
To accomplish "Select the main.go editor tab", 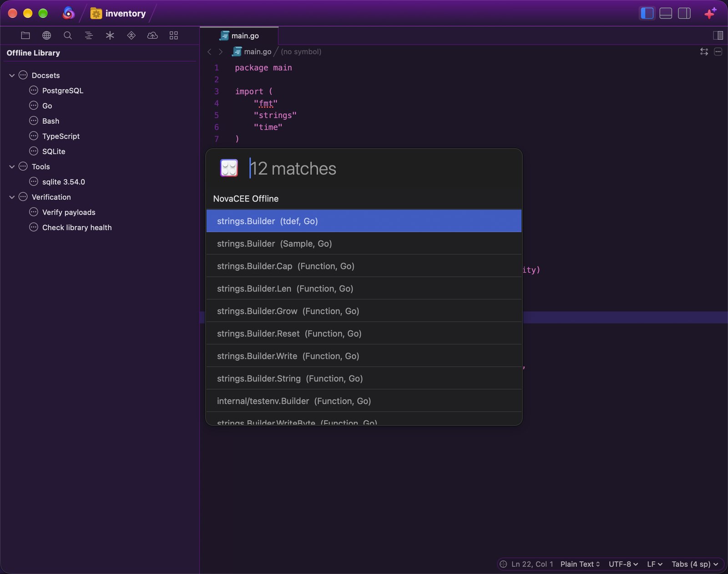I will coord(239,35).
